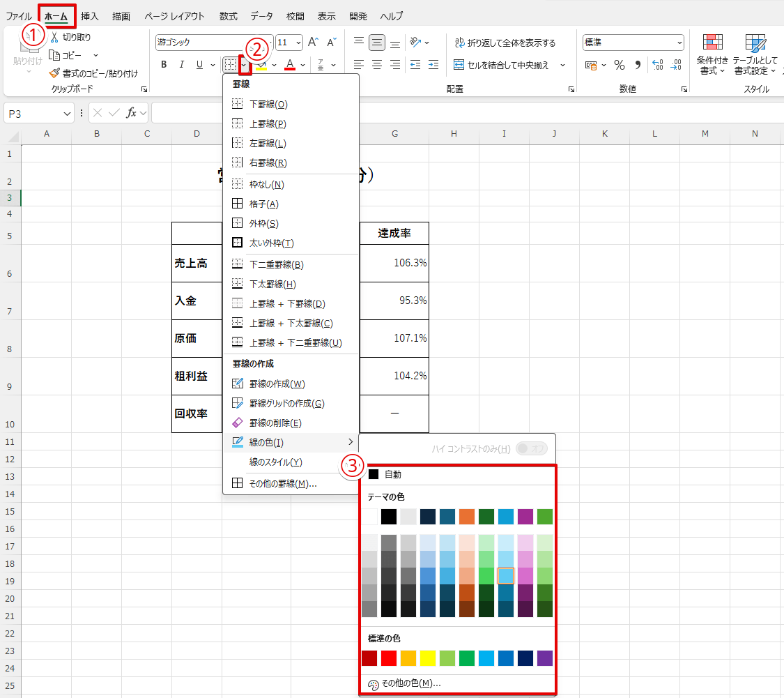Open the borders dropdown arrow
Viewport: 784px width, 698px height.
[x=244, y=65]
